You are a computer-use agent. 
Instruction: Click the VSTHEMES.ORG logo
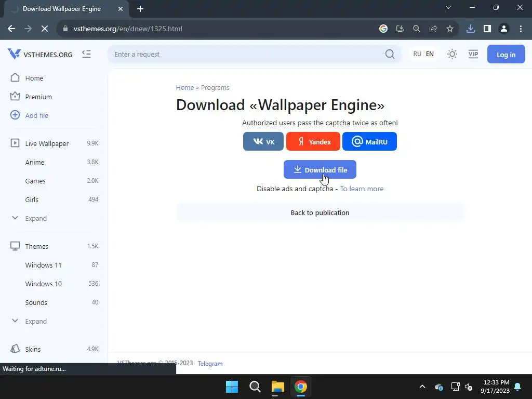(x=40, y=54)
